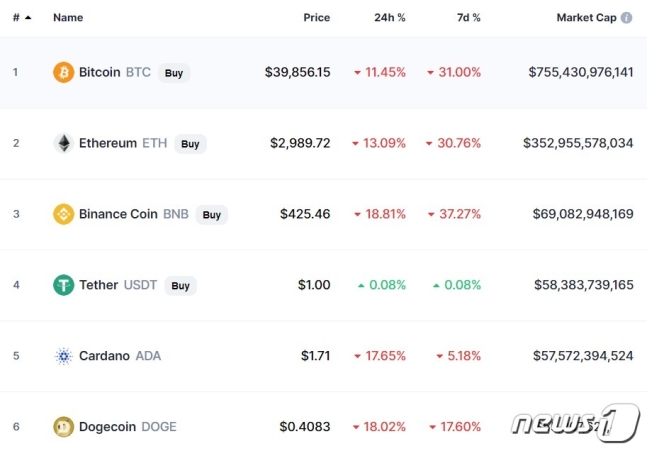Sort the table by the Name column
This screenshot has height=451, width=647.
(68, 17)
